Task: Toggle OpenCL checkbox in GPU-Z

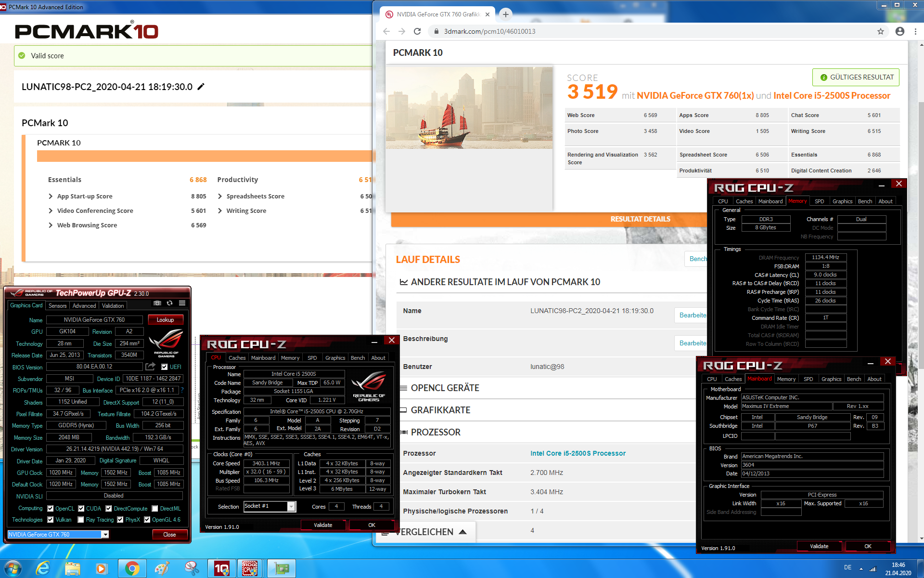Action: 50,508
